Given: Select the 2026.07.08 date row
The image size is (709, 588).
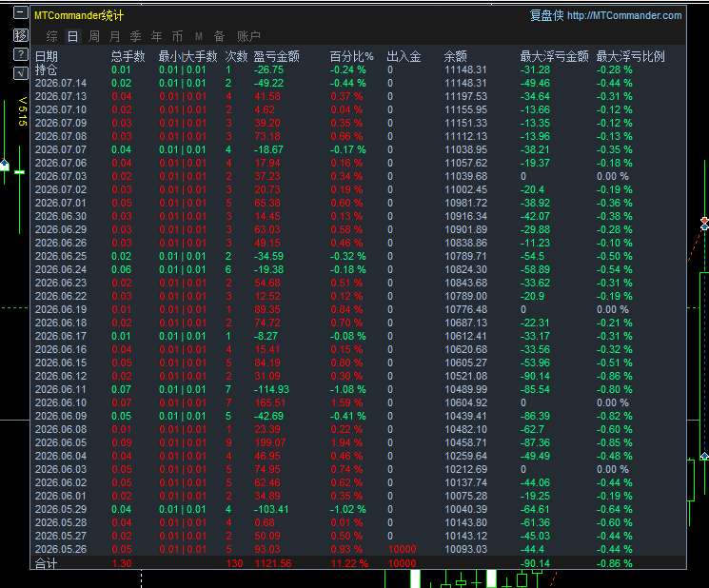Looking at the screenshot, I should click(x=61, y=136).
